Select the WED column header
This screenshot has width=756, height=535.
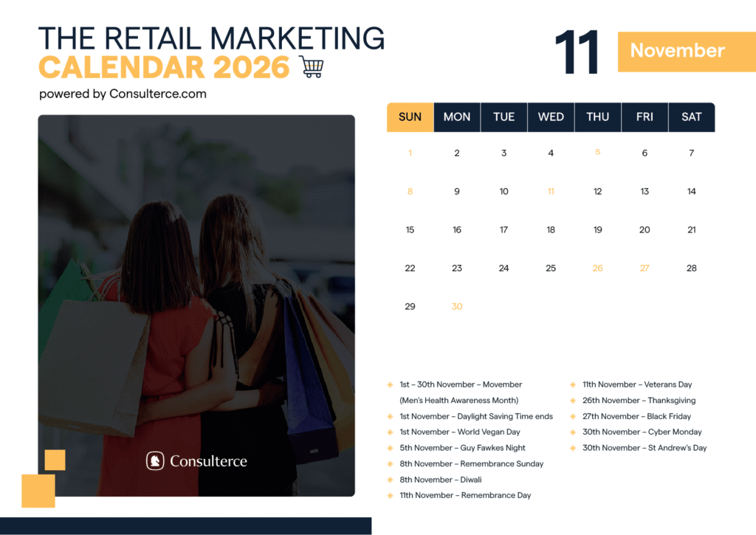point(551,117)
